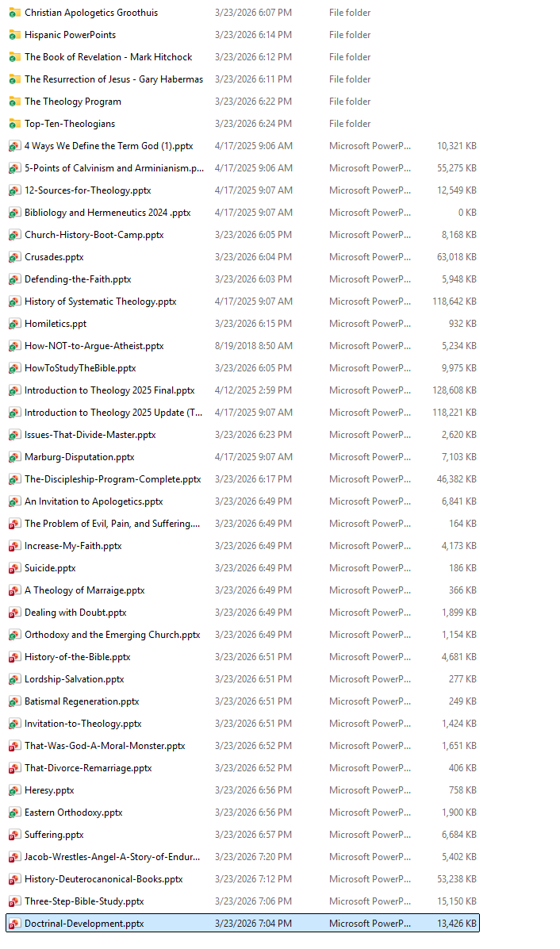This screenshot has width=560, height=949.
Task: Click the Christian Apologetics Groothuis folder icon
Action: [14, 13]
